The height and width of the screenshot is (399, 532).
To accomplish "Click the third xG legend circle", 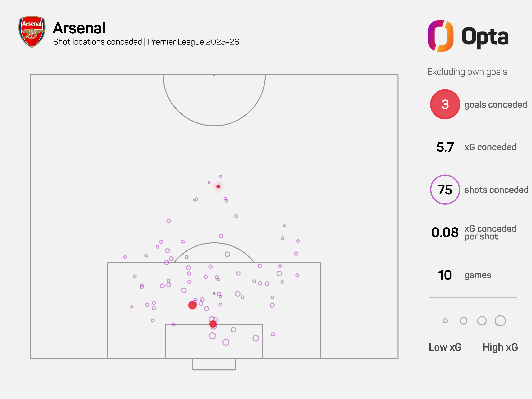I will pyautogui.click(x=482, y=321).
